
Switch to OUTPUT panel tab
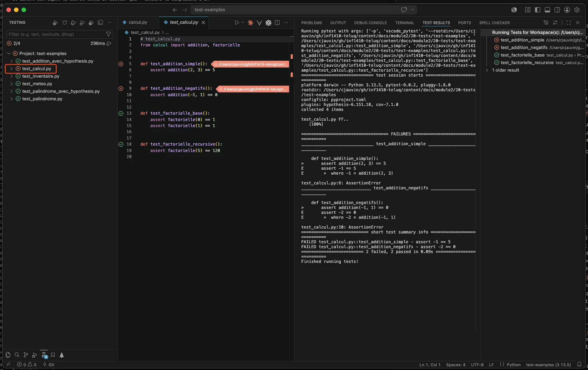tap(338, 23)
